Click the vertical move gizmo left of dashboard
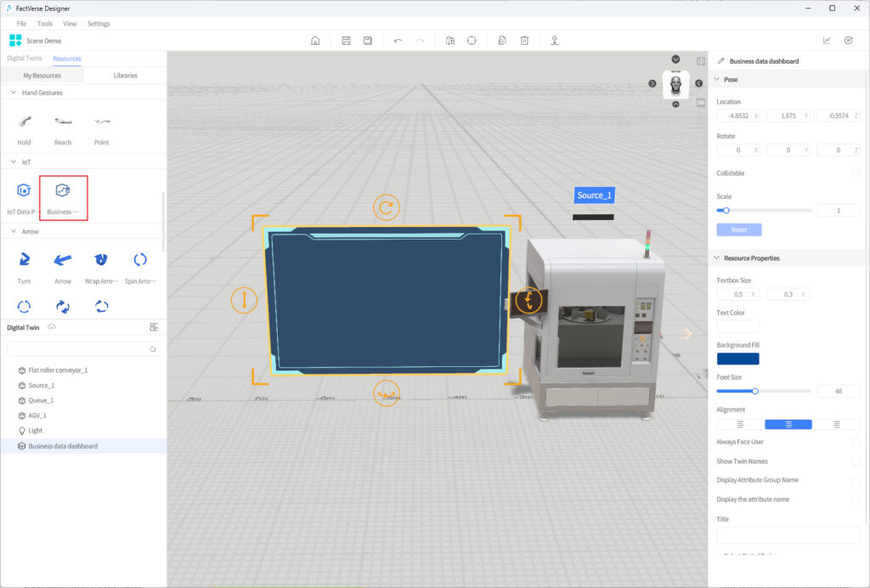 point(244,300)
